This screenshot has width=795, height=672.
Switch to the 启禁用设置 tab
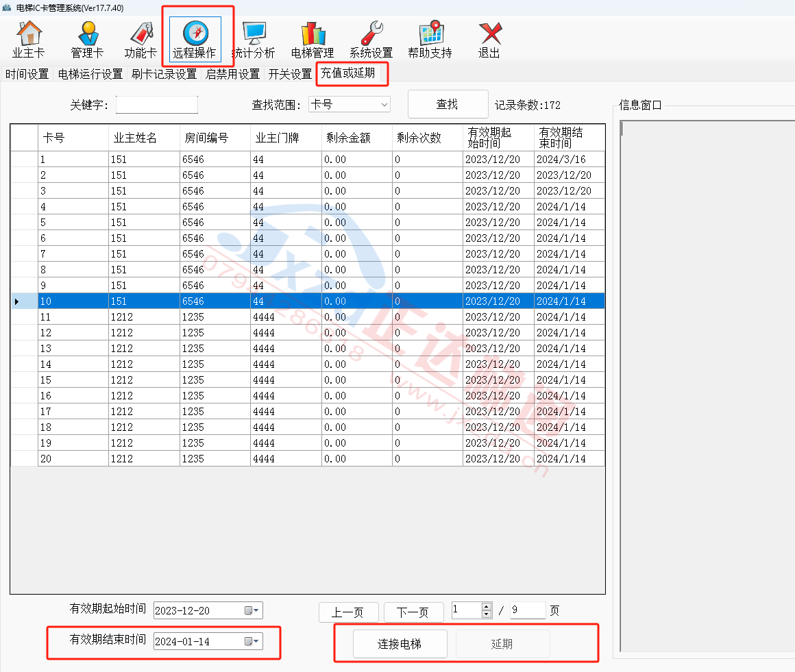232,74
